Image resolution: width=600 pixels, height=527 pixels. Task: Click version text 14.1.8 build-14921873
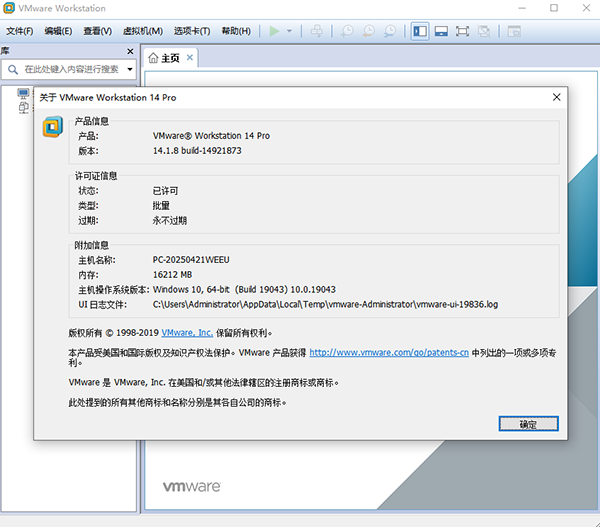coord(197,150)
